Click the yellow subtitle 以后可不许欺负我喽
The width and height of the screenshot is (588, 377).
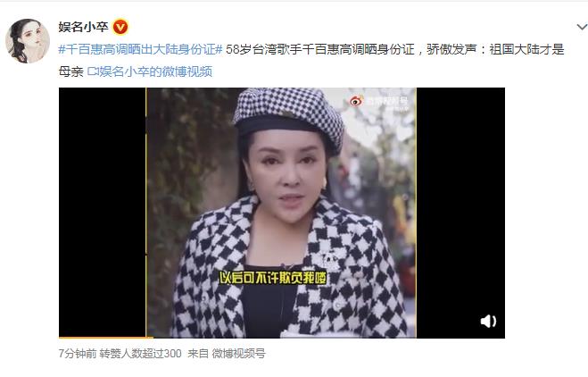click(273, 278)
